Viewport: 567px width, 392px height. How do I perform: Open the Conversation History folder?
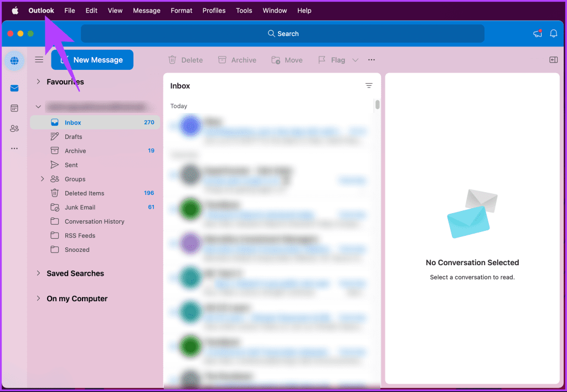point(95,221)
